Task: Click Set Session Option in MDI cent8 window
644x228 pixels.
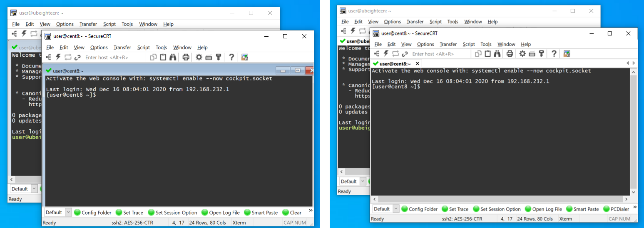Action: point(173,213)
